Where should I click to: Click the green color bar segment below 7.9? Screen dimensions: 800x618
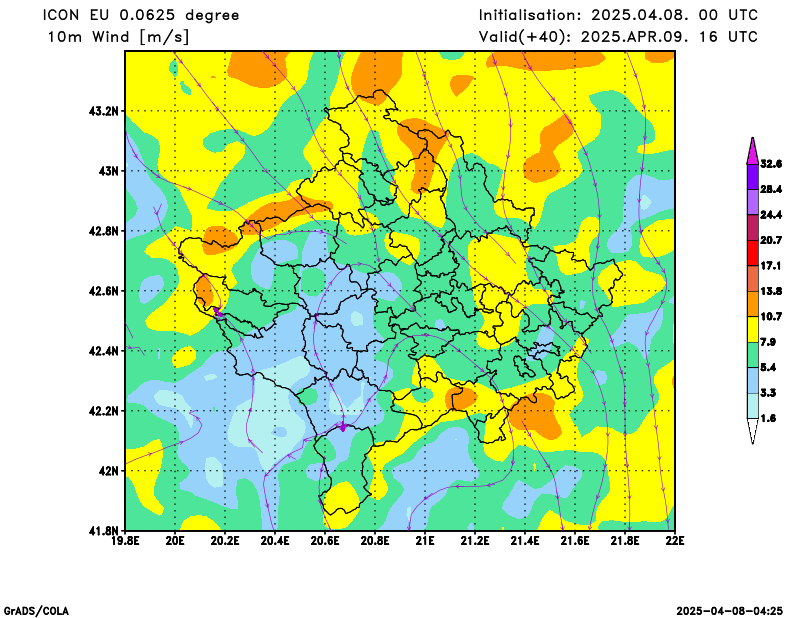(x=753, y=355)
